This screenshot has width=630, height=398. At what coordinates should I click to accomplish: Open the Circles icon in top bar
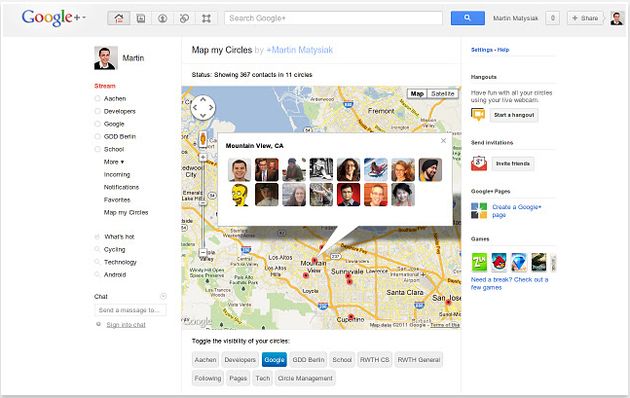[x=184, y=18]
